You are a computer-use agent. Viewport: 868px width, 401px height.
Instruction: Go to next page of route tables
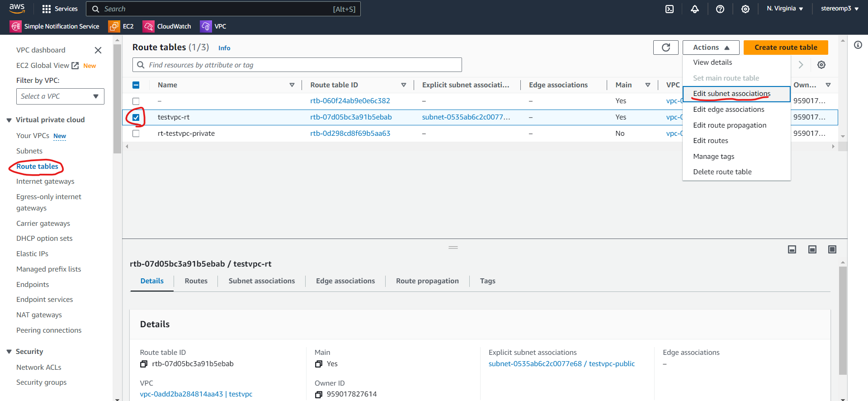(801, 65)
